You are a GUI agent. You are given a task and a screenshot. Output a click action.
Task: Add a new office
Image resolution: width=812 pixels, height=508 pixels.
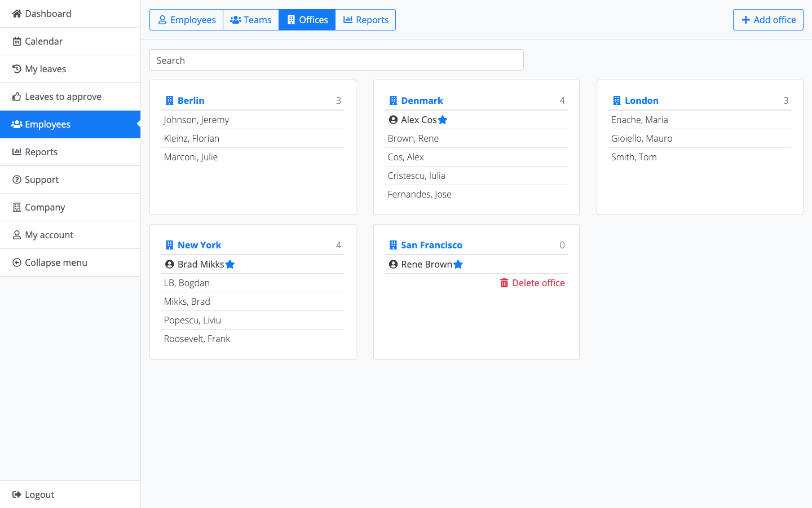[x=768, y=20]
